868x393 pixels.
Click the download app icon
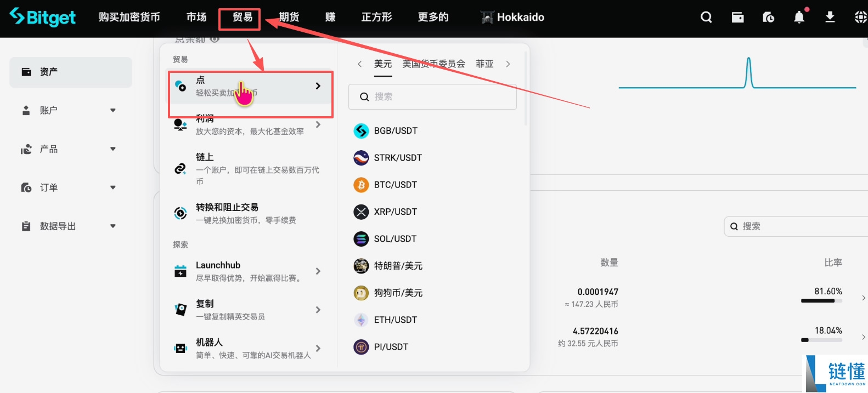[830, 18]
